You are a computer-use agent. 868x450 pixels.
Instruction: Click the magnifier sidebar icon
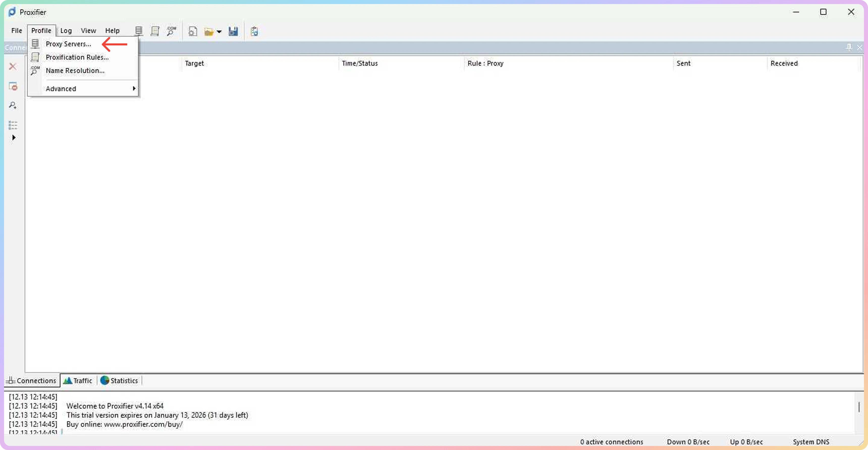pos(13,105)
